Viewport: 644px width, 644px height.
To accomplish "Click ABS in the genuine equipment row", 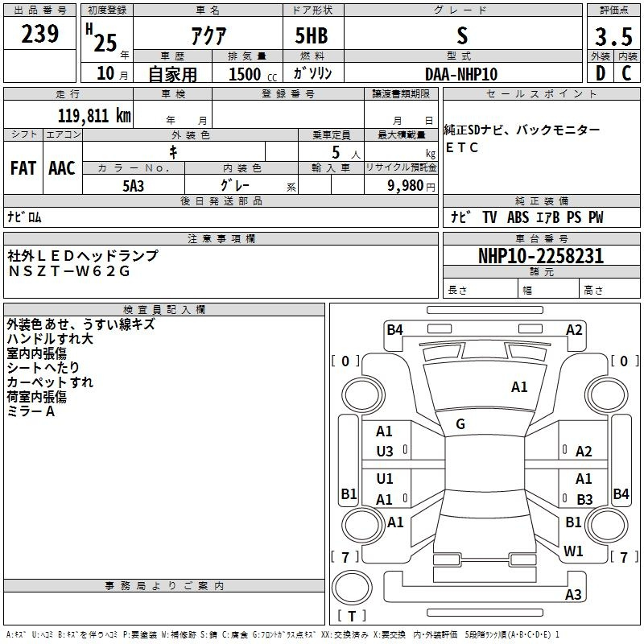I will coord(518,217).
